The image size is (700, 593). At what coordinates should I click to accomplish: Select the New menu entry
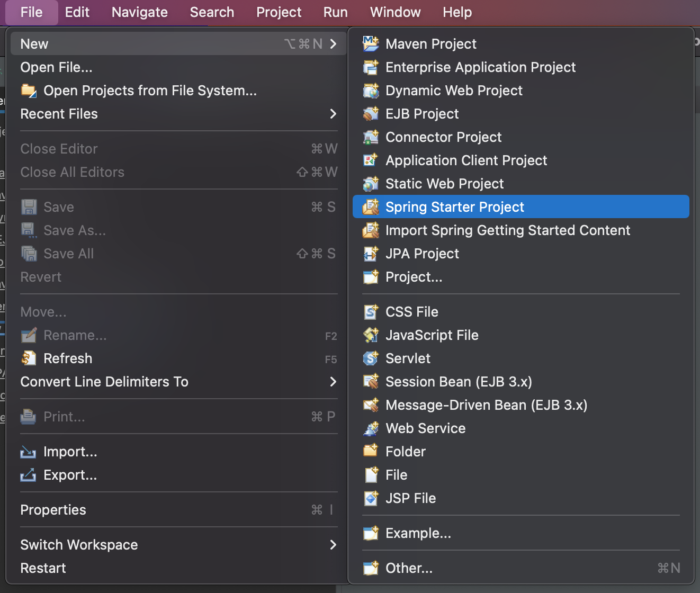[x=179, y=43]
